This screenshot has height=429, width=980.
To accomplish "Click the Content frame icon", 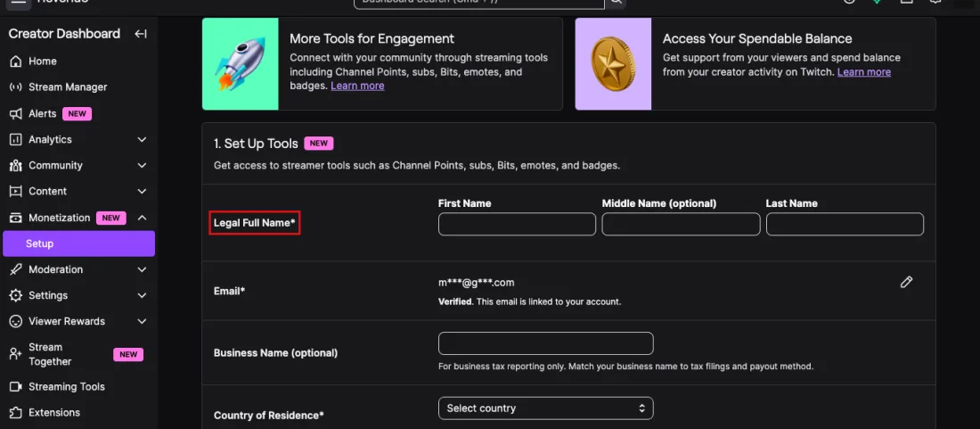I will [x=16, y=192].
